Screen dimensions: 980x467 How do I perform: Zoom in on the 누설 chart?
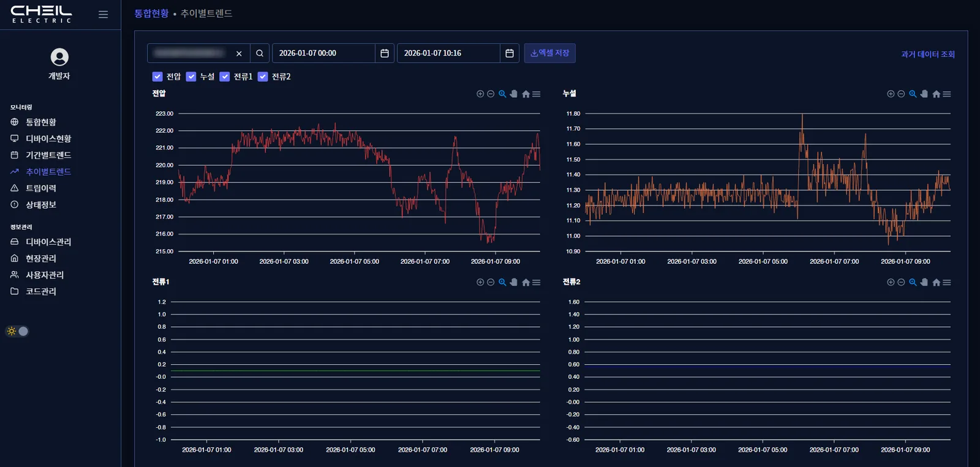click(x=891, y=94)
